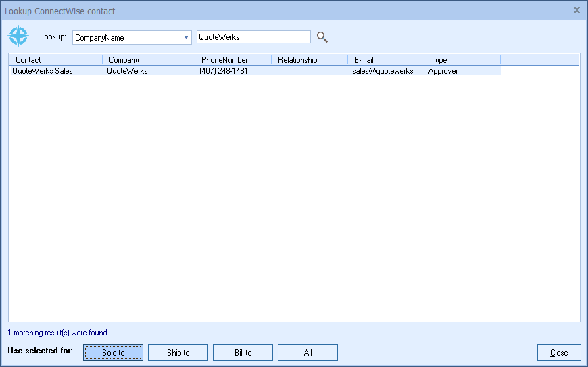Click the Relationship column header
The image size is (588, 367).
[x=310, y=60]
